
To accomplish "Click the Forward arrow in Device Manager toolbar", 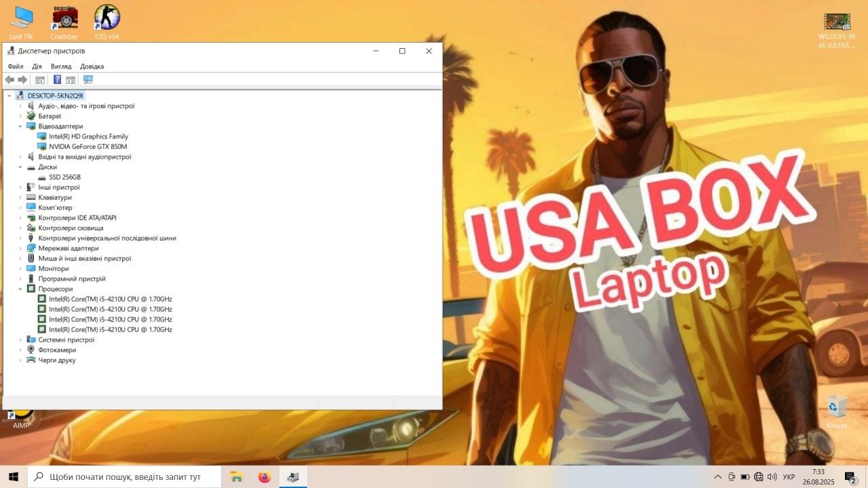I will [22, 79].
